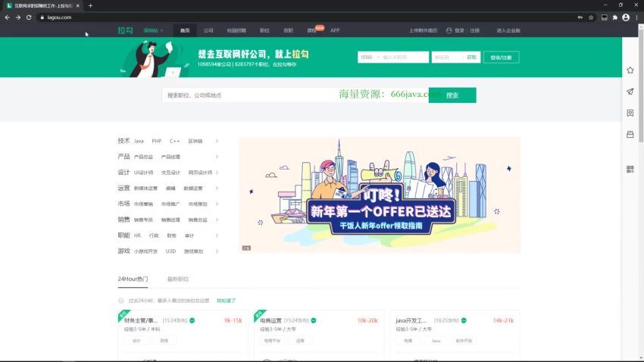Image resolution: width=644 pixels, height=362 pixels.
Task: Select the HR job category
Action: point(137,236)
